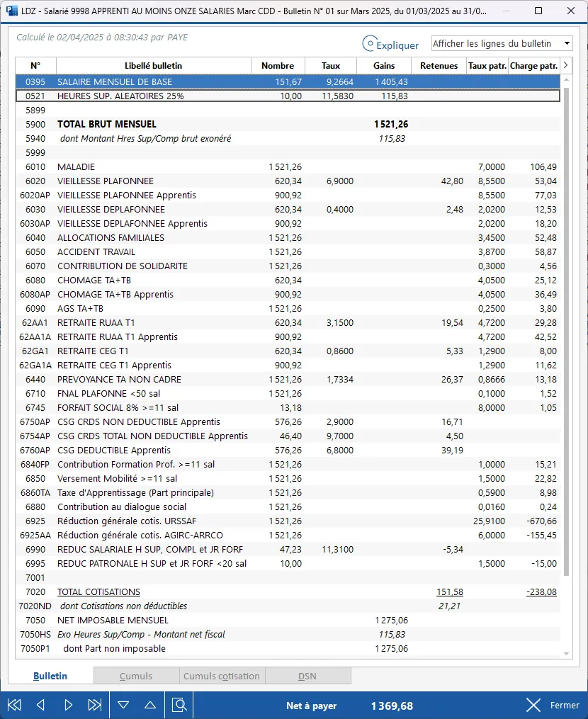Select the SALAIRE MENSUEL DE BASE row
The height and width of the screenshot is (719, 588).
point(115,81)
